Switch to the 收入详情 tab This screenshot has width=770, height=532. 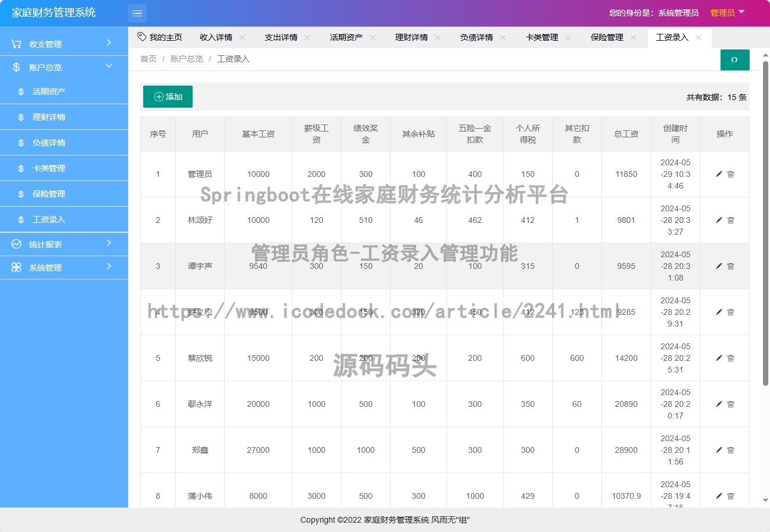216,37
